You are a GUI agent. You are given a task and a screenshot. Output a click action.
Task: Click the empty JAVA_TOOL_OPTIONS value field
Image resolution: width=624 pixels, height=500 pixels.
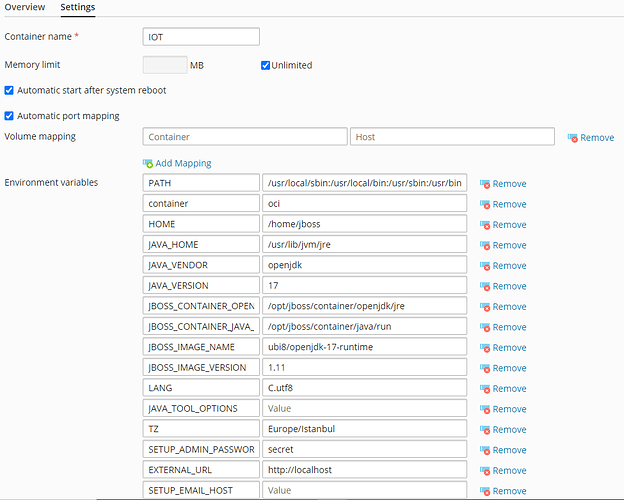coord(365,408)
